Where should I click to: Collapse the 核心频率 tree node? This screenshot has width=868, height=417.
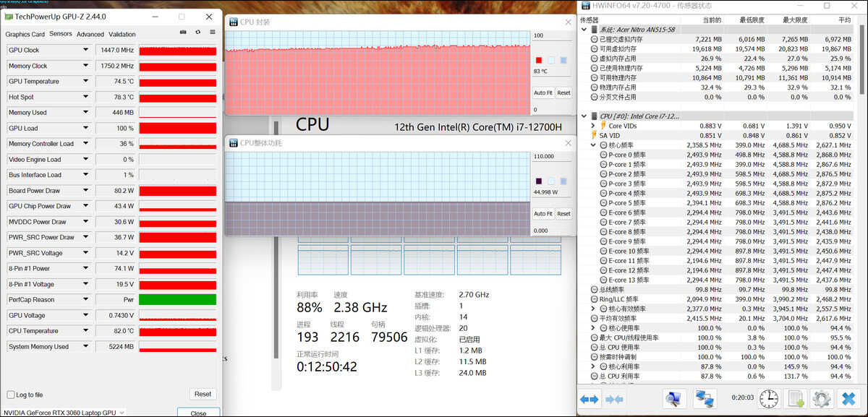click(594, 145)
